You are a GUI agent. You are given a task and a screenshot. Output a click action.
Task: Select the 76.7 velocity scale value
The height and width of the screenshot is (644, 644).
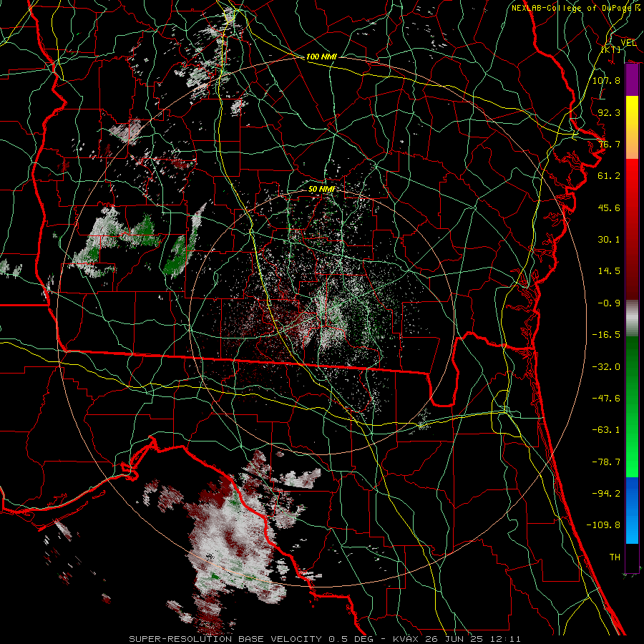pos(609,144)
